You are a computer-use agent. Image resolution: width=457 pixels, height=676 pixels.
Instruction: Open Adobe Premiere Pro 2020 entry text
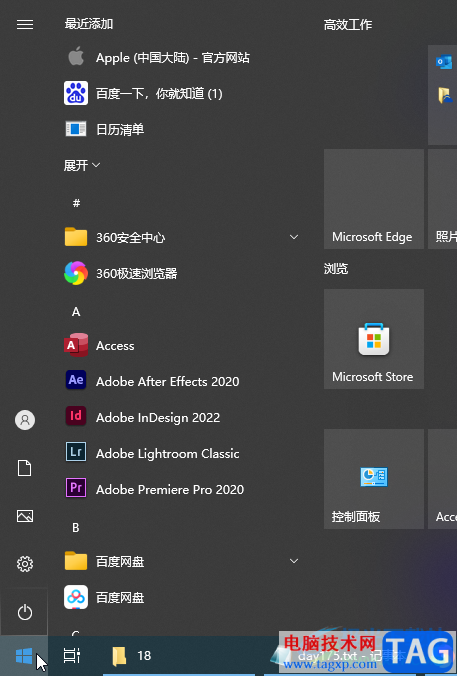[x=170, y=489]
